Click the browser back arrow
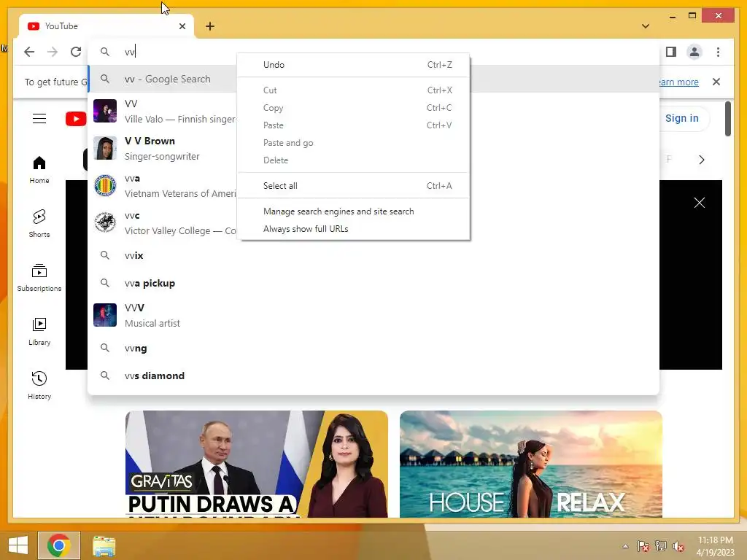Screen dimensions: 747x560 [x=29, y=52]
